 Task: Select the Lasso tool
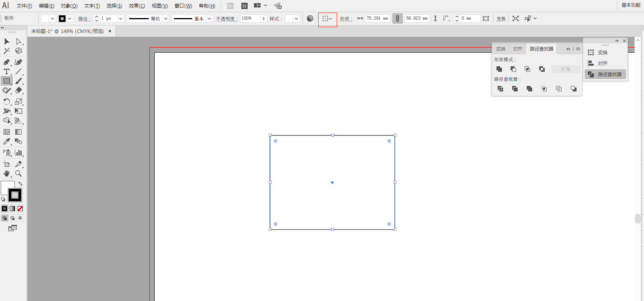point(18,51)
